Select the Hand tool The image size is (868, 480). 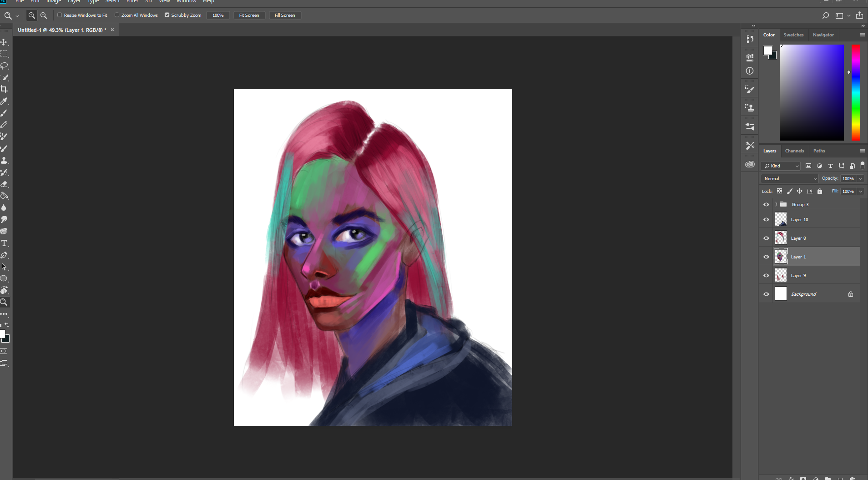coord(4,290)
